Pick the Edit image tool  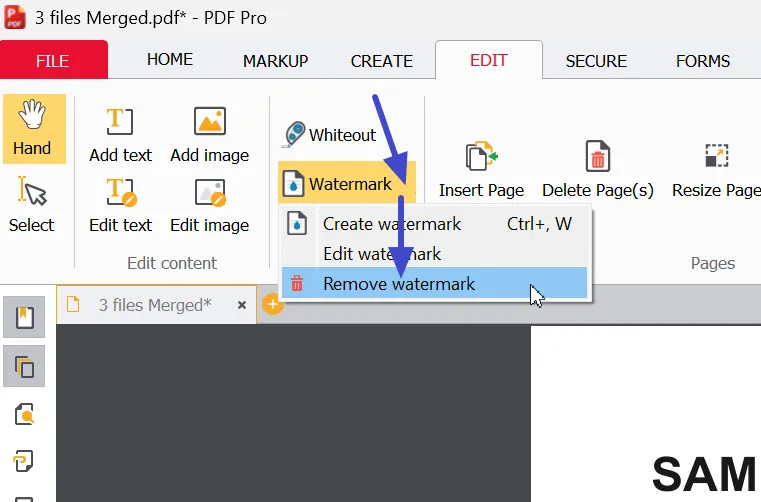pos(210,205)
